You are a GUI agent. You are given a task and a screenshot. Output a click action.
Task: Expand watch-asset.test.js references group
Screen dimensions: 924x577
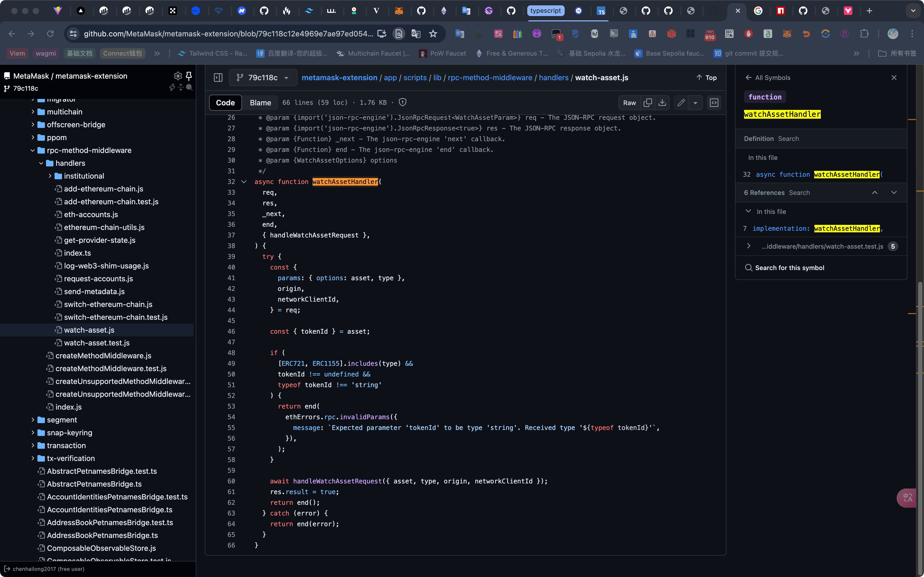click(x=749, y=246)
